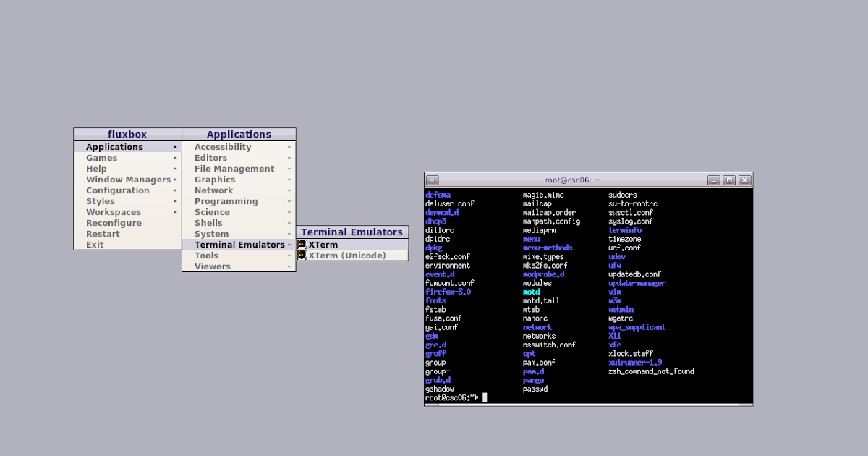The height and width of the screenshot is (456, 868).
Task: Click 'update-manager' in the terminal listing
Action: coord(637,283)
